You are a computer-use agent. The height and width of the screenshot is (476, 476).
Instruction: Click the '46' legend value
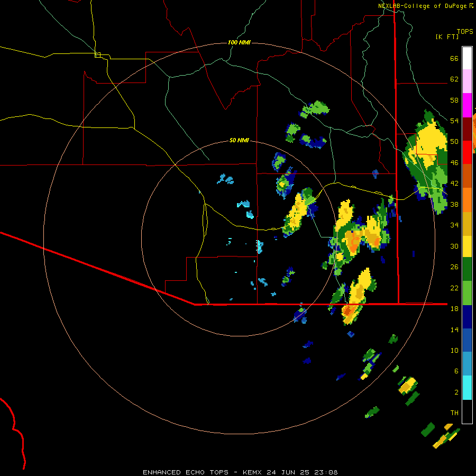point(454,163)
